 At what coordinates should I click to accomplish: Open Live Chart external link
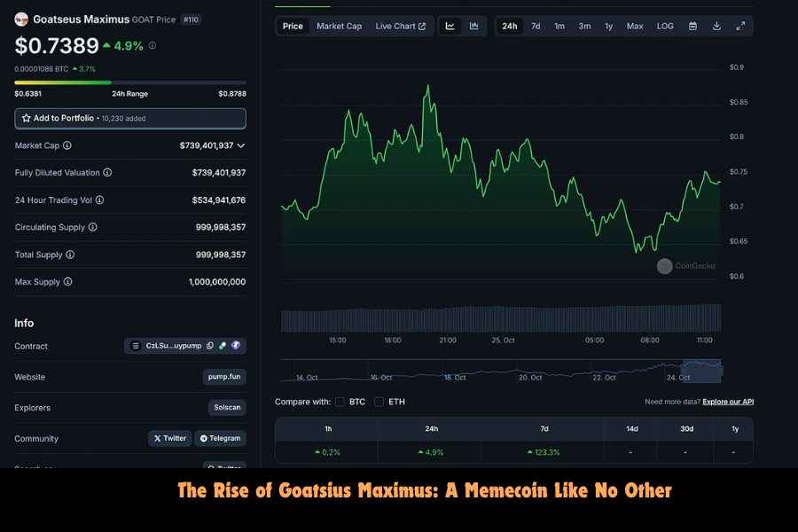[401, 26]
